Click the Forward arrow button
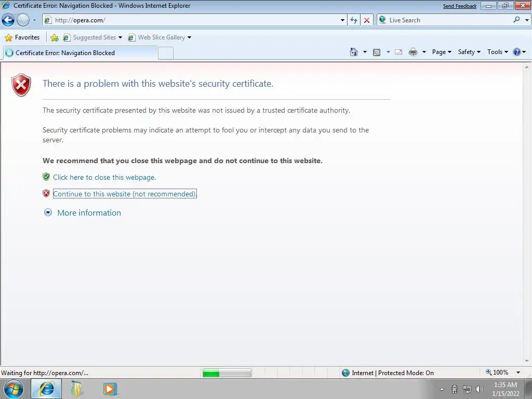This screenshot has height=399, width=532. coord(23,20)
